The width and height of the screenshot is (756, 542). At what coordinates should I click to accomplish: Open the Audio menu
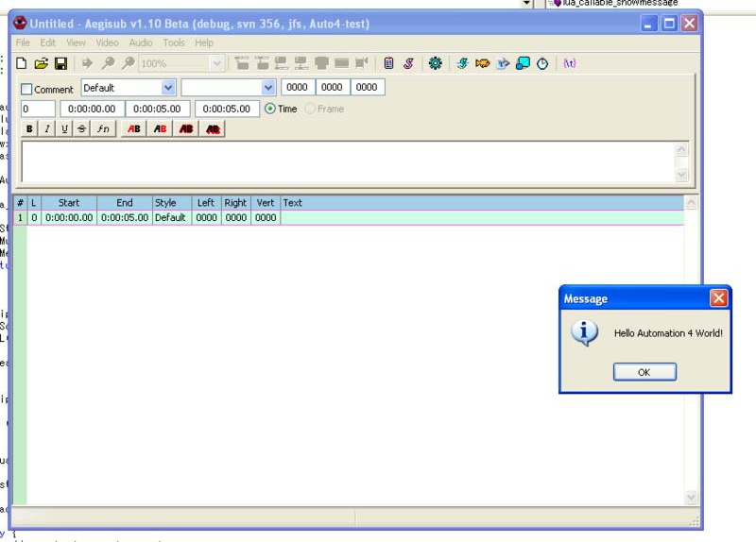141,42
